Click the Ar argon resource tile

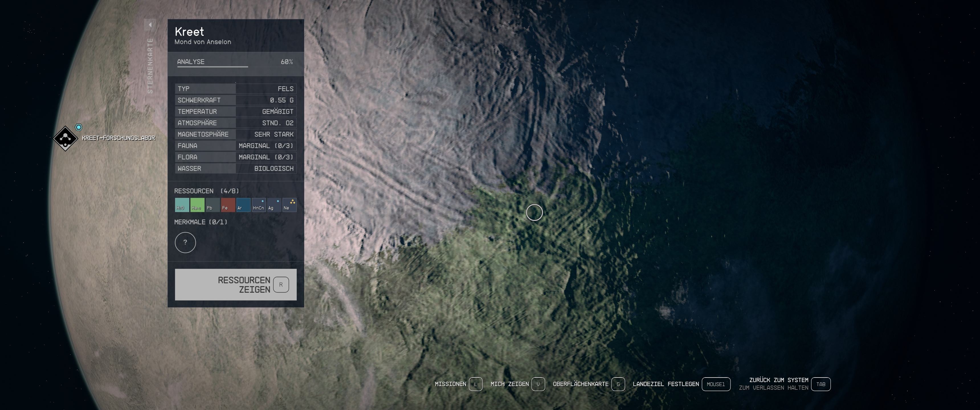coord(243,205)
